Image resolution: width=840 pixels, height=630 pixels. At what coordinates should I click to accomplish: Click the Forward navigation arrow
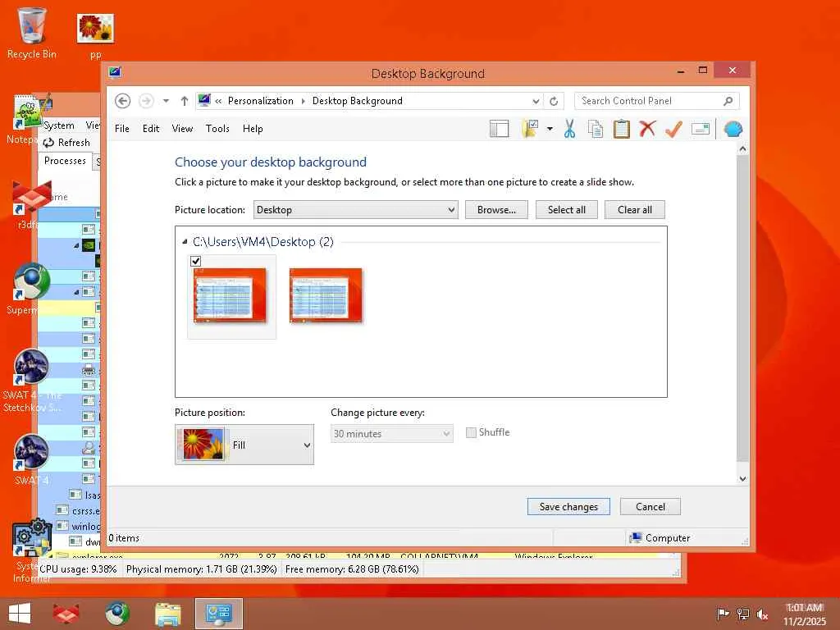[146, 101]
